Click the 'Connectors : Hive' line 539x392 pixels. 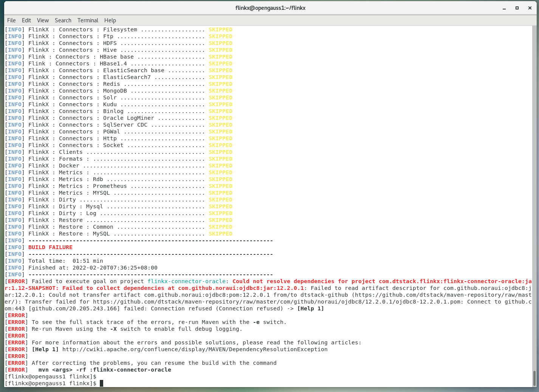(x=119, y=50)
